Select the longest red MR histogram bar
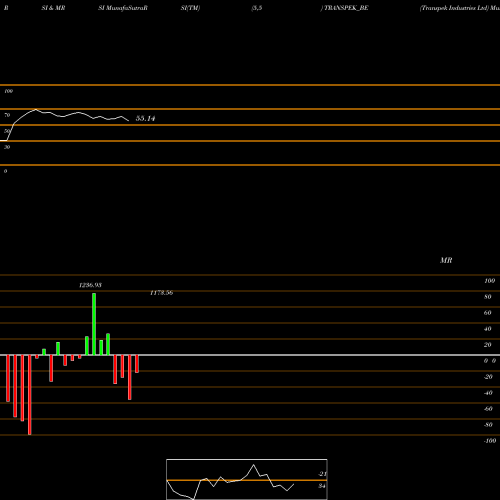The width and height of the screenshot is (500, 500). coord(30,395)
